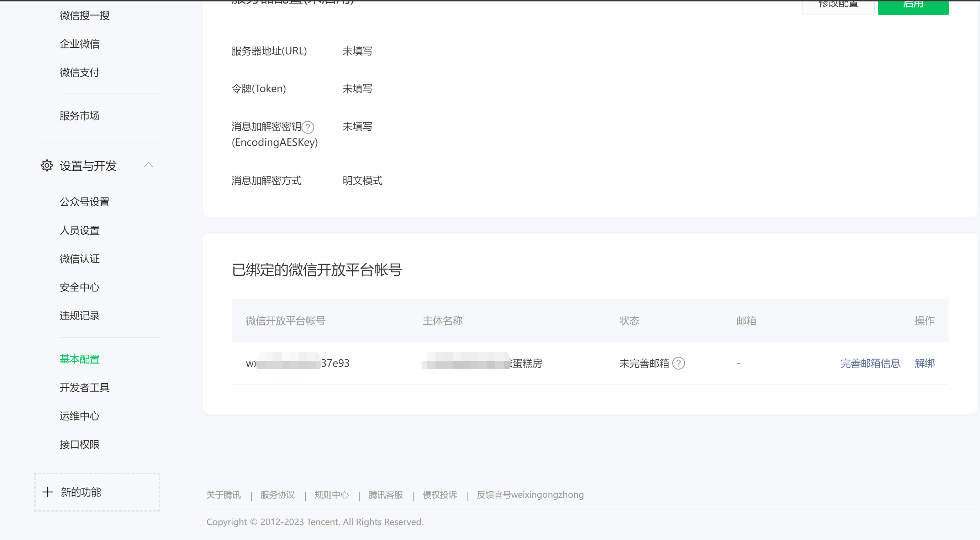Select 公众号设置 menu item

84,202
